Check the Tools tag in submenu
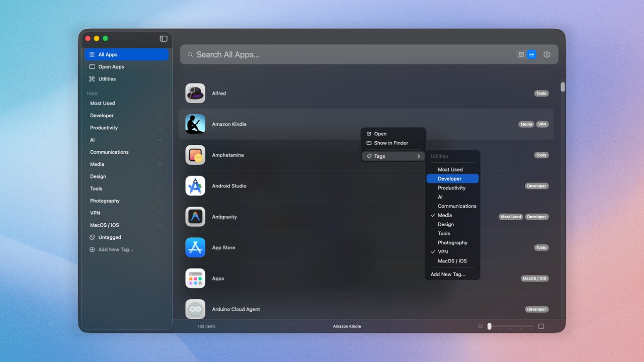644x362 pixels. click(x=452, y=233)
